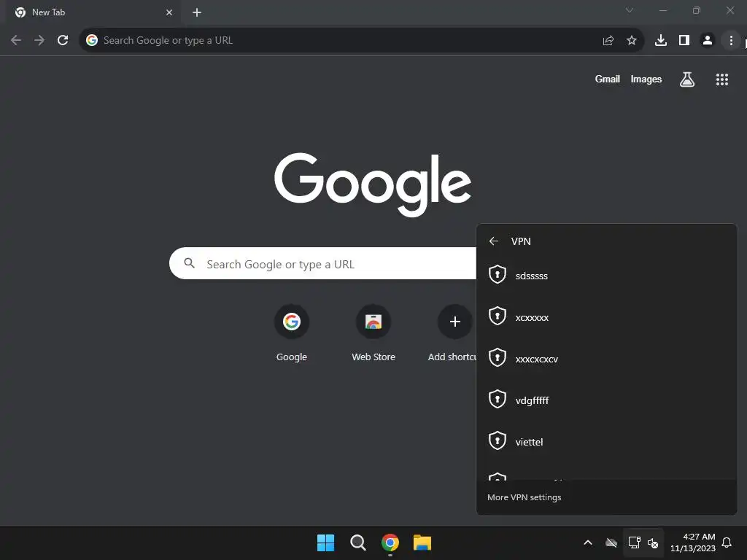747x560 pixels.
Task: Open the notification bell
Action: click(x=727, y=542)
